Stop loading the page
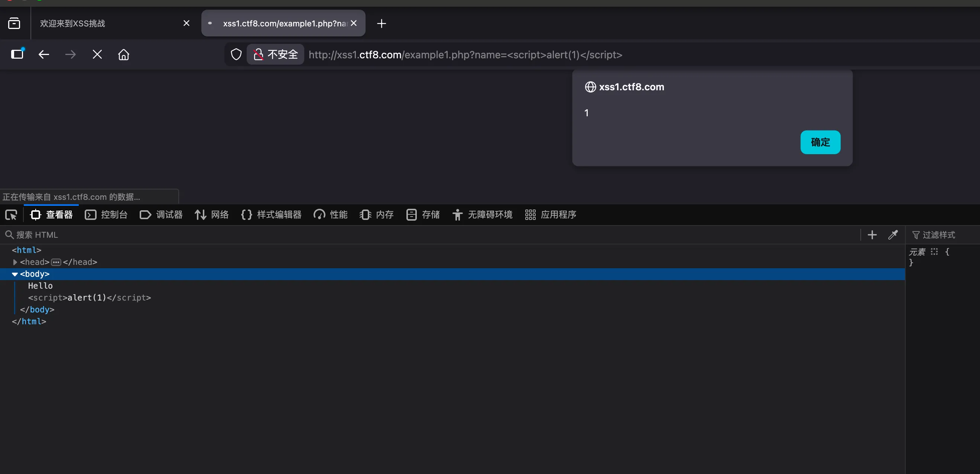Screen dimensions: 980x474 pos(97,54)
